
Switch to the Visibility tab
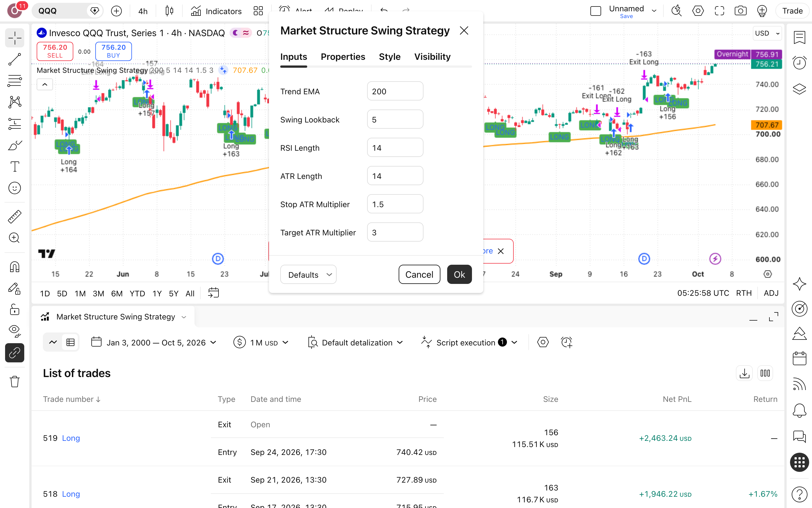click(x=432, y=57)
